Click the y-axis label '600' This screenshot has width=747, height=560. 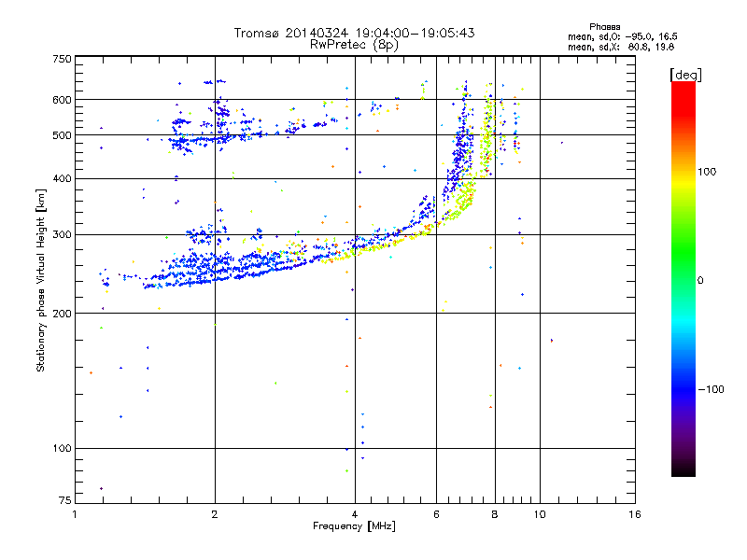(x=62, y=100)
